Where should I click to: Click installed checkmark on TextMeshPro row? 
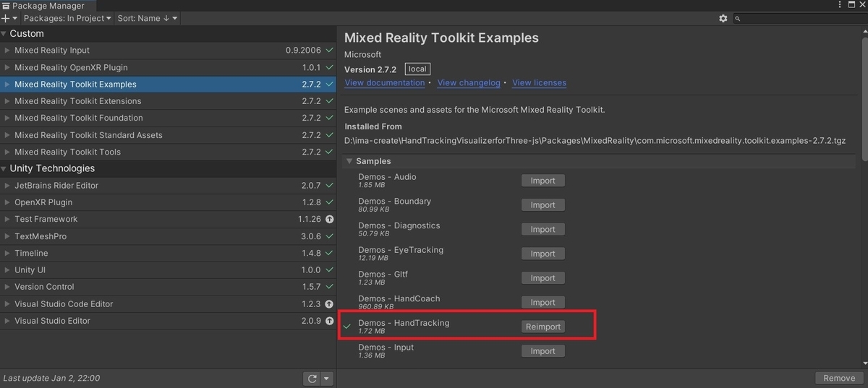point(330,236)
